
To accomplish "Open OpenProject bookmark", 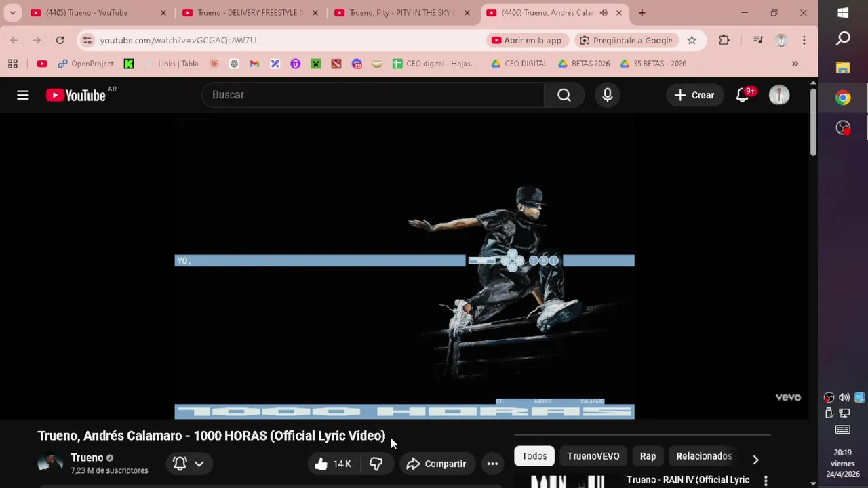I will pyautogui.click(x=86, y=64).
